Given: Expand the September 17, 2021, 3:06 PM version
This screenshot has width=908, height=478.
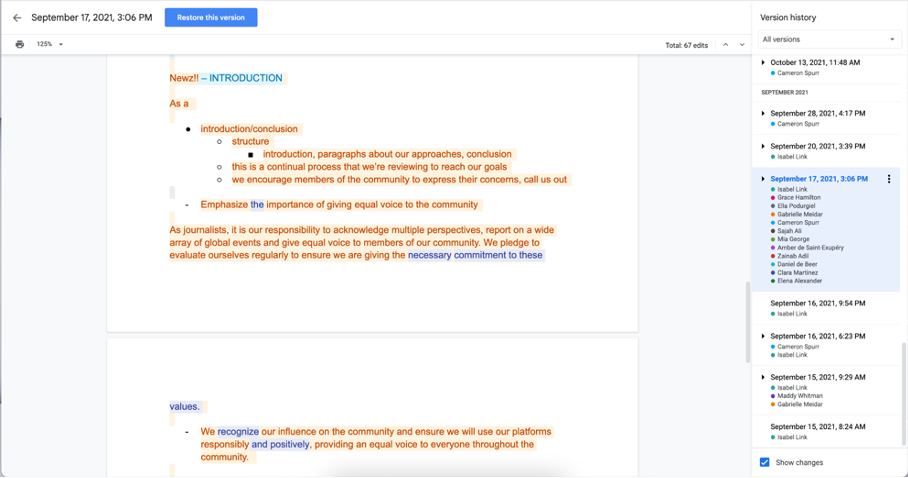Looking at the screenshot, I should click(763, 179).
